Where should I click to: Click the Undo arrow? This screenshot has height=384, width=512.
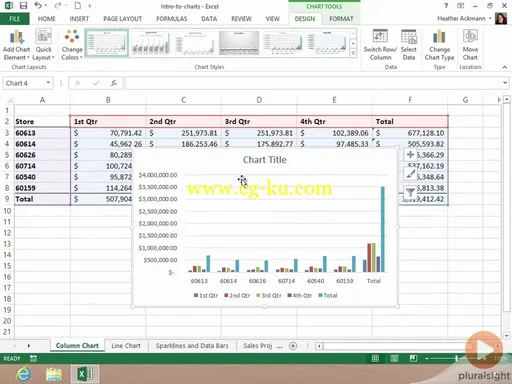38,6
